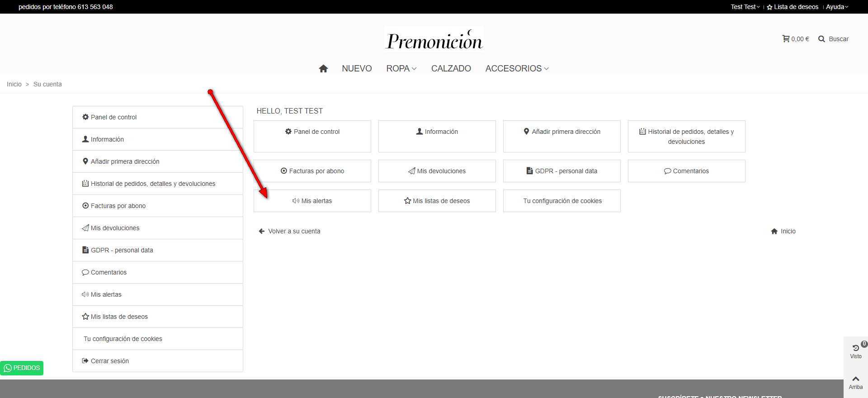Click the person icon on the Información card
Screen dimensions: 868x398
click(x=420, y=132)
